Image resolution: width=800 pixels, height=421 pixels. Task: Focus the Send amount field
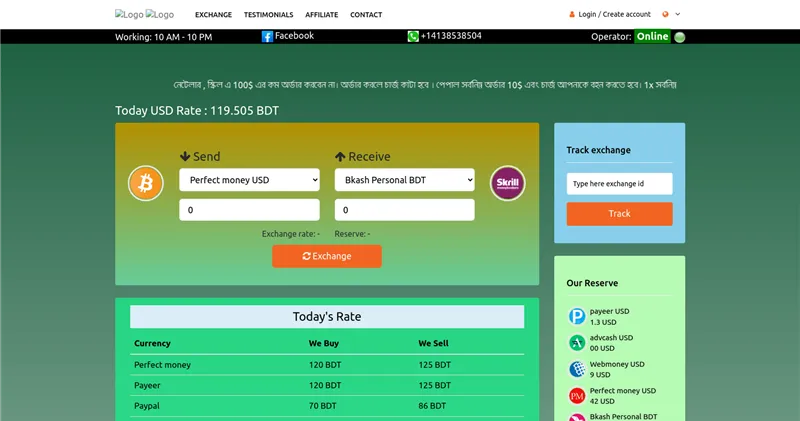click(x=249, y=210)
